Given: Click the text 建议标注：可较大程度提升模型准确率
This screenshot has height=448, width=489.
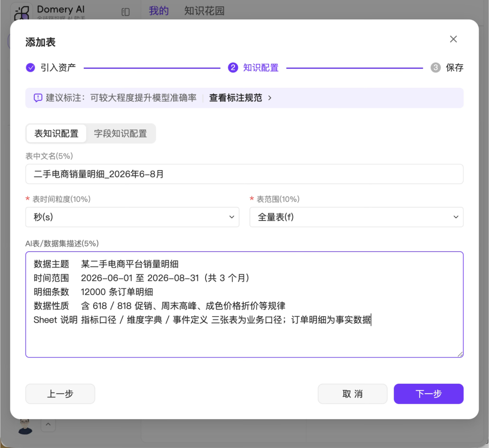Looking at the screenshot, I should (121, 98).
